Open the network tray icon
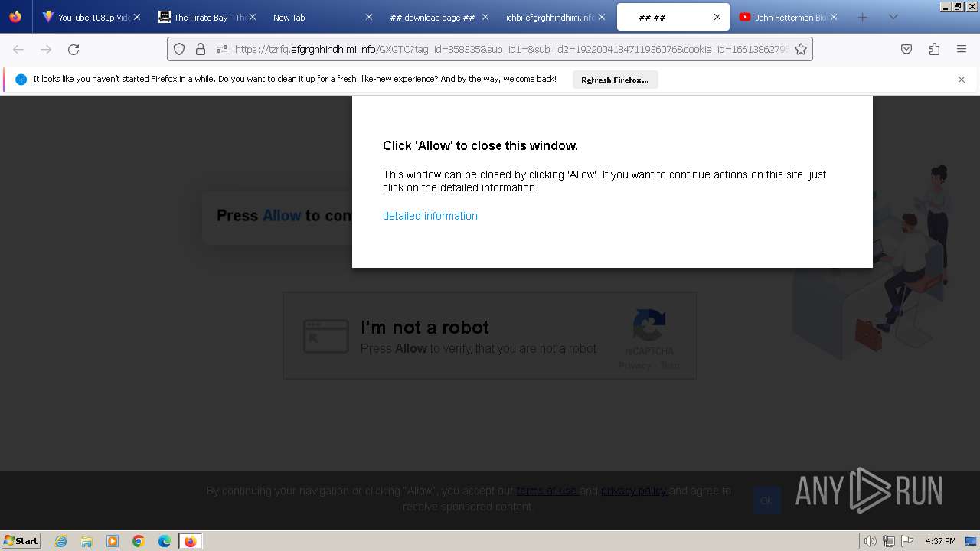Image resolution: width=980 pixels, height=551 pixels. pyautogui.click(x=889, y=541)
